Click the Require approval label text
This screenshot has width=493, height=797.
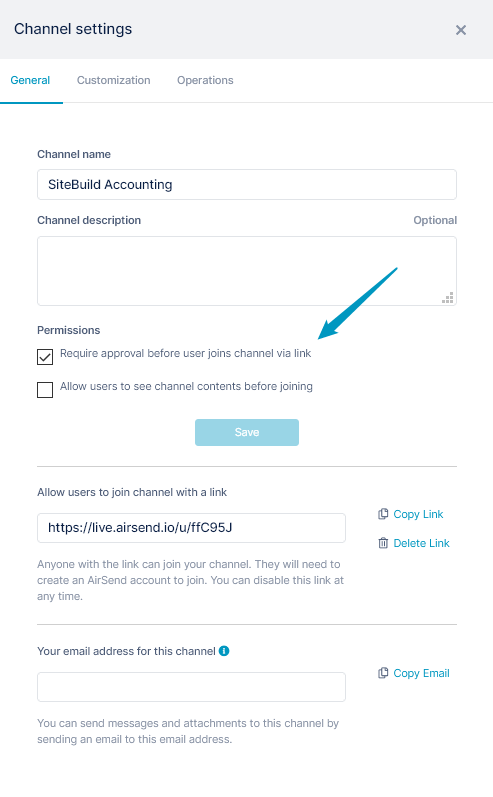[x=186, y=353]
